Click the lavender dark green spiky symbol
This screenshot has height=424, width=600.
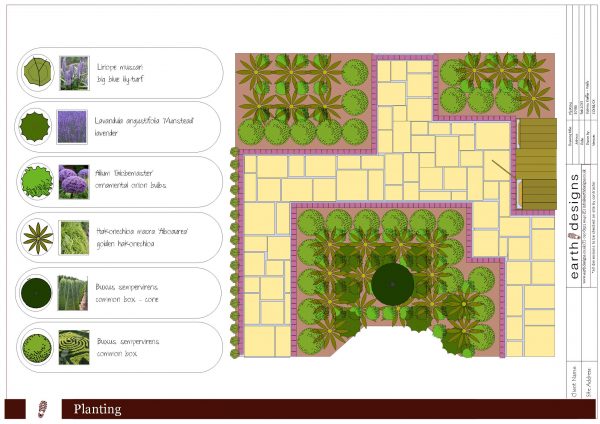click(35, 127)
